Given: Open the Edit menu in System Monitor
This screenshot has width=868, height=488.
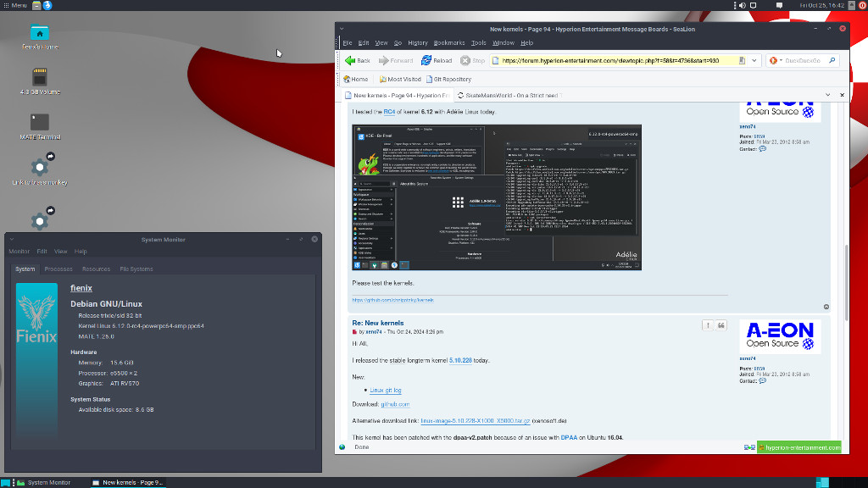Looking at the screenshot, I should [42, 251].
